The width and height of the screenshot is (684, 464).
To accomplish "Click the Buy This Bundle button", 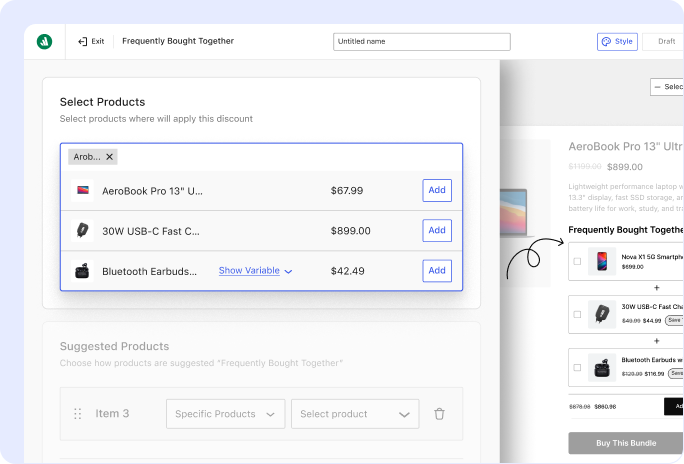I will [626, 443].
